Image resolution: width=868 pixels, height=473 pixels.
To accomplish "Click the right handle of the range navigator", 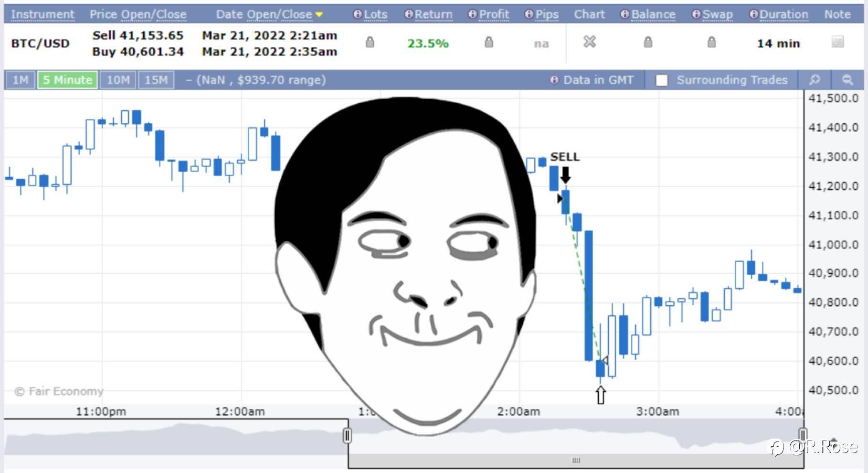I will 803,435.
